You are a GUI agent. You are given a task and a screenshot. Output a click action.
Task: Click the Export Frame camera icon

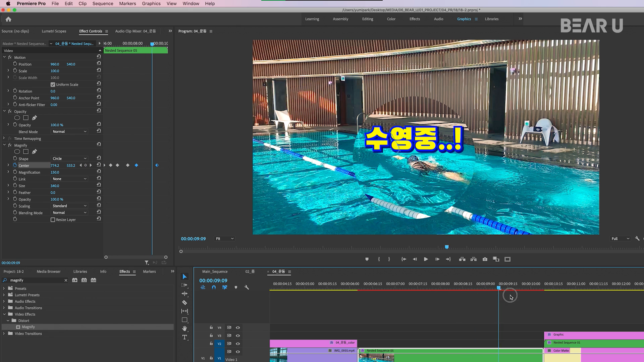point(485,259)
